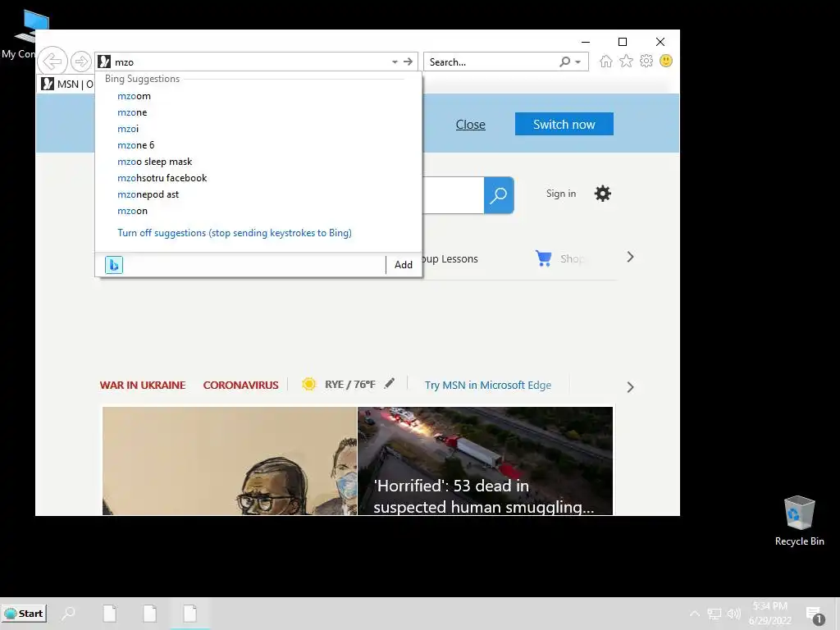Click Turn off suggestions link
The width and height of the screenshot is (840, 630).
pos(235,233)
